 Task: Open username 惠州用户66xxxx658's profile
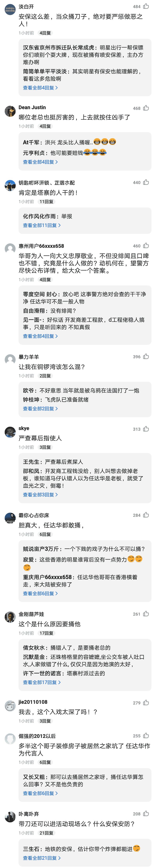[x=41, y=246]
